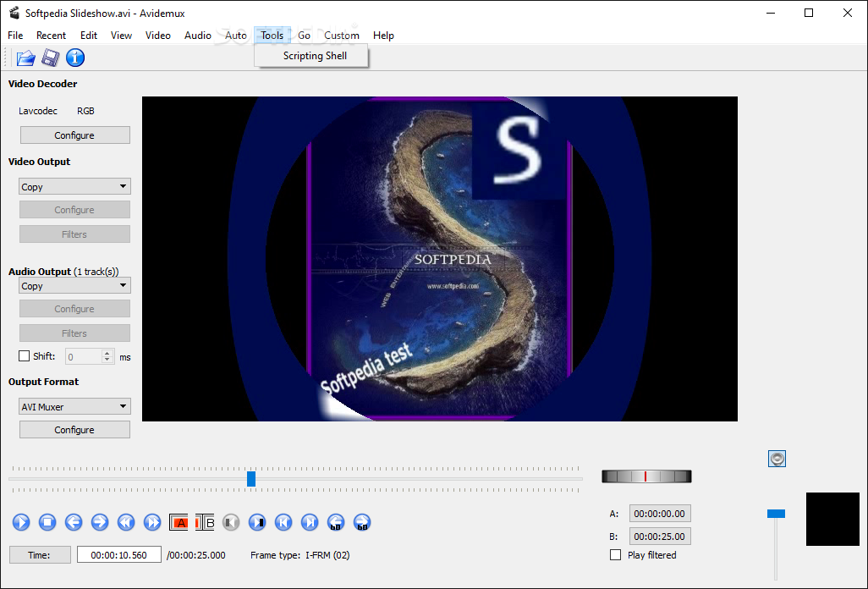Click Filters under Video Output
This screenshot has height=589, width=868.
coord(74,234)
